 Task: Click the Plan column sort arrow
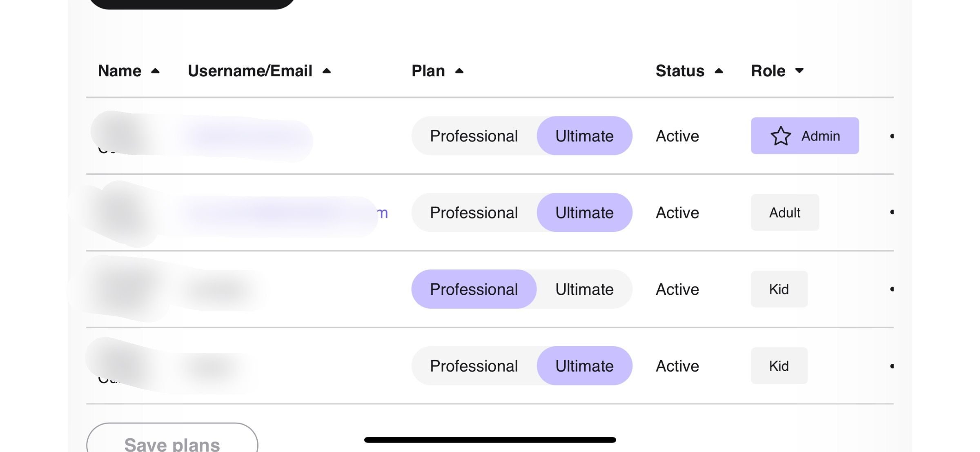pyautogui.click(x=459, y=71)
